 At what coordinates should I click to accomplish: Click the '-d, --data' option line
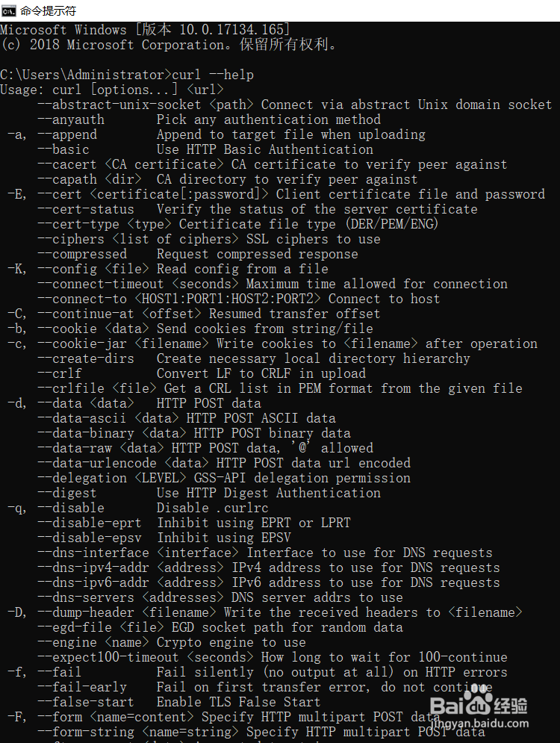coord(134,403)
